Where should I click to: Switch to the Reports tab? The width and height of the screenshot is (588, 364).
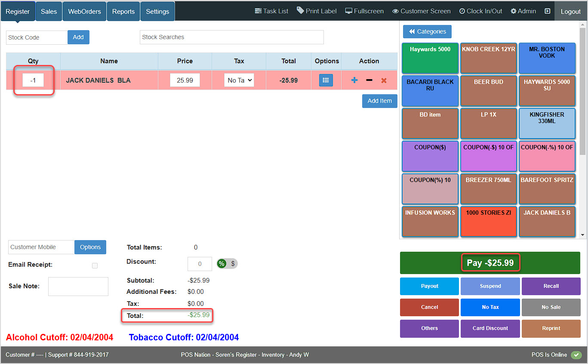[123, 12]
